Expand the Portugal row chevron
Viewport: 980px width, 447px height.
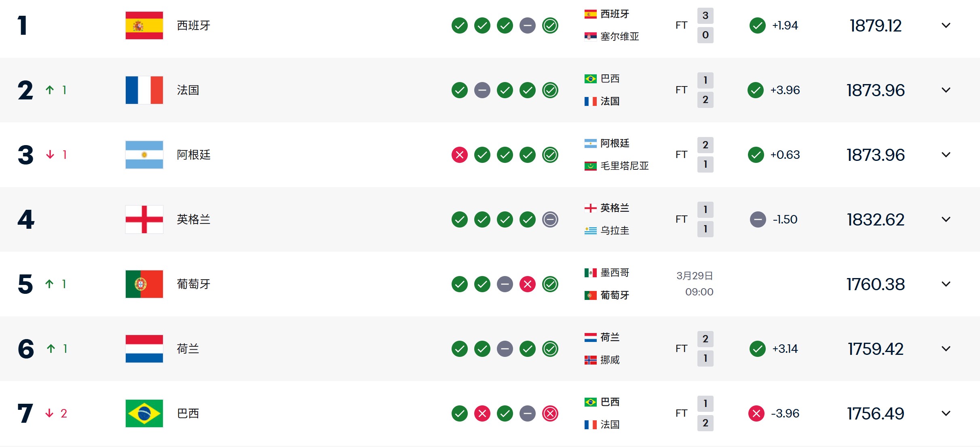(946, 284)
